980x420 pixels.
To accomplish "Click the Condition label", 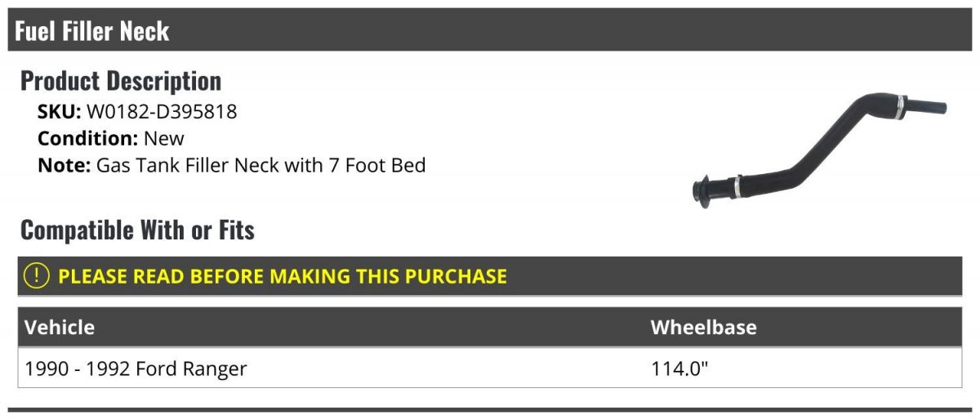I will pos(87,138).
